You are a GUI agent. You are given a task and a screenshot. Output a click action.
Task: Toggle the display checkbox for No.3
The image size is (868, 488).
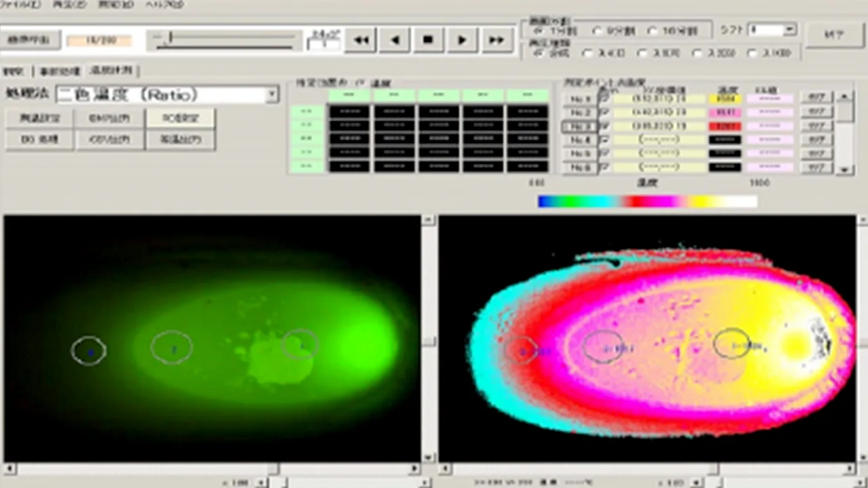604,126
